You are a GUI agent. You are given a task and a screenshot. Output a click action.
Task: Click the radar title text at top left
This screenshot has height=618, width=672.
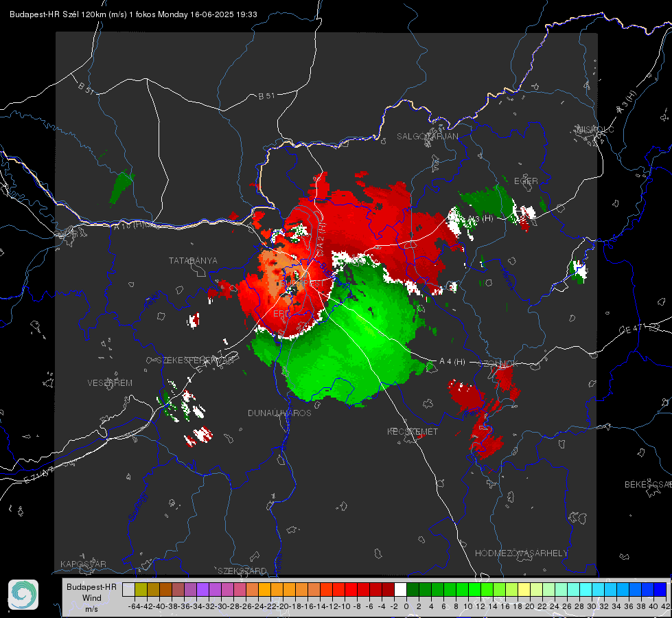point(133,14)
